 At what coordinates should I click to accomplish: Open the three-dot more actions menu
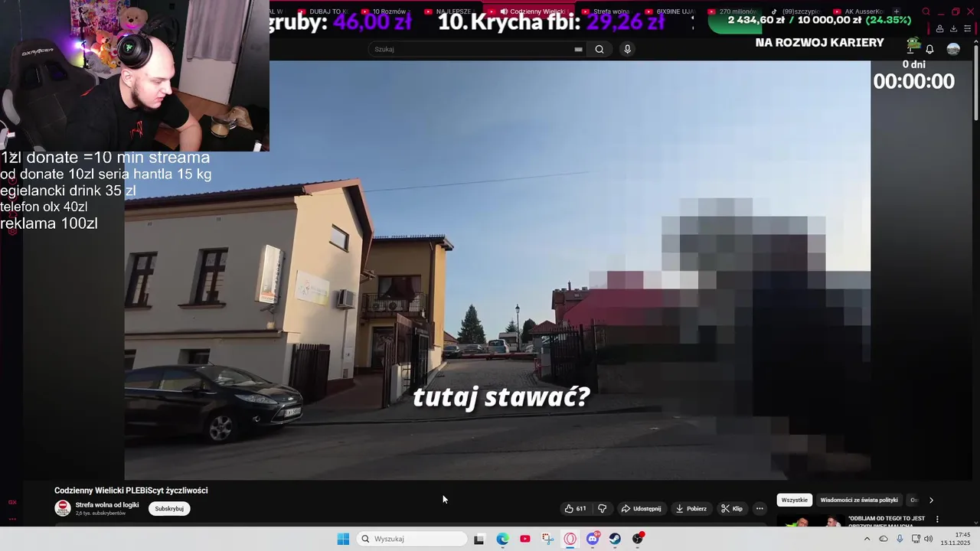pos(759,508)
